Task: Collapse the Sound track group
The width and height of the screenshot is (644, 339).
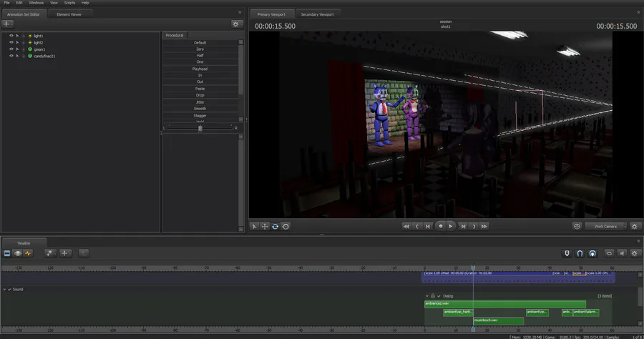Action: [4, 290]
